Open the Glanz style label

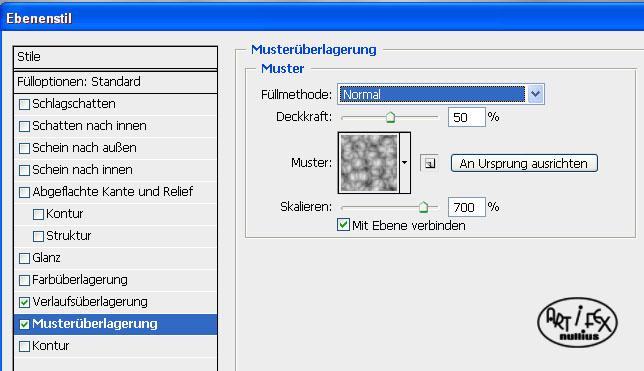click(x=46, y=258)
